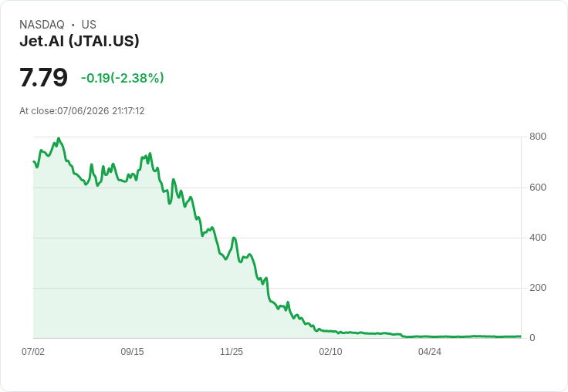Click the At close timestamp text
568x392 pixels.
click(x=82, y=111)
